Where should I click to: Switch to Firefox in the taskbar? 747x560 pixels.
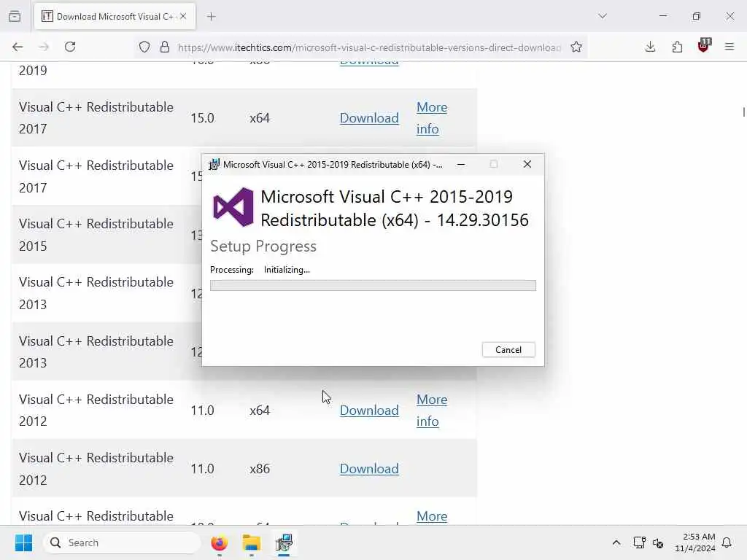click(x=219, y=542)
